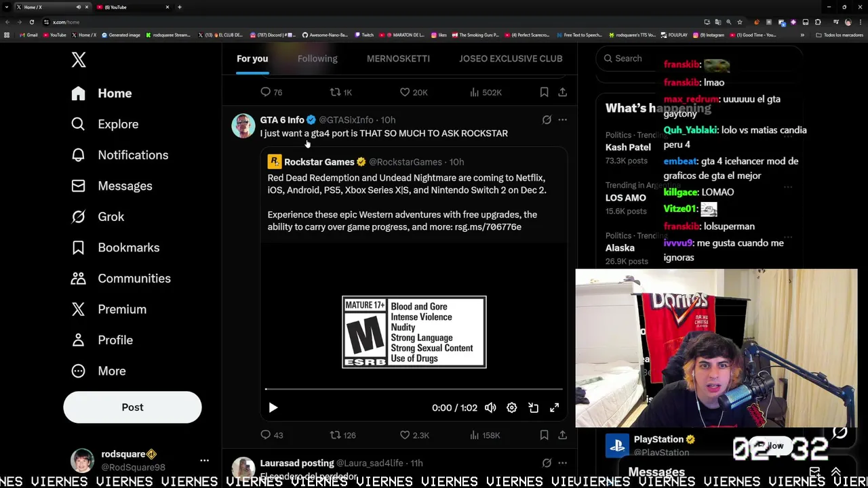Open the Alaska trending topic
This screenshot has height=488, width=868.
point(620,248)
